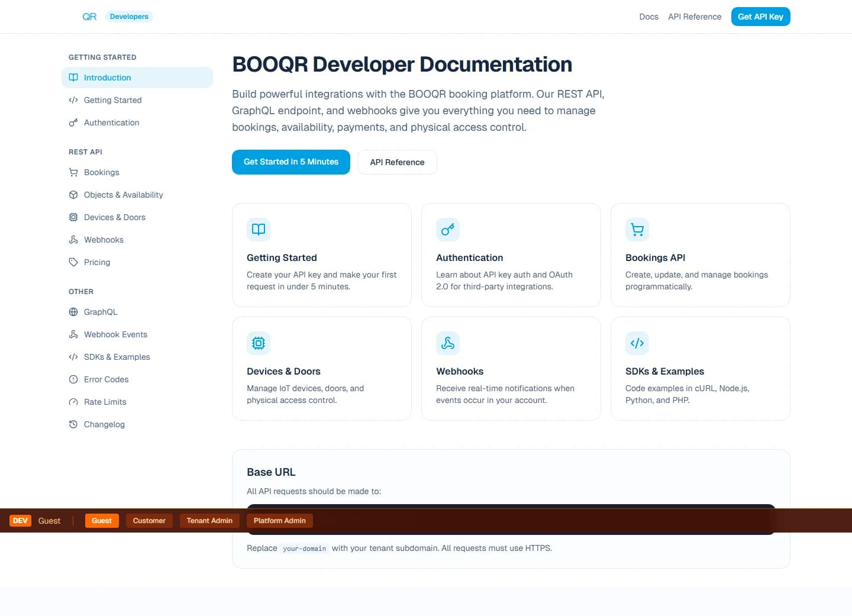This screenshot has width=852, height=616.
Task: Click the code icon in SDKs & Examples card
Action: pos(637,343)
